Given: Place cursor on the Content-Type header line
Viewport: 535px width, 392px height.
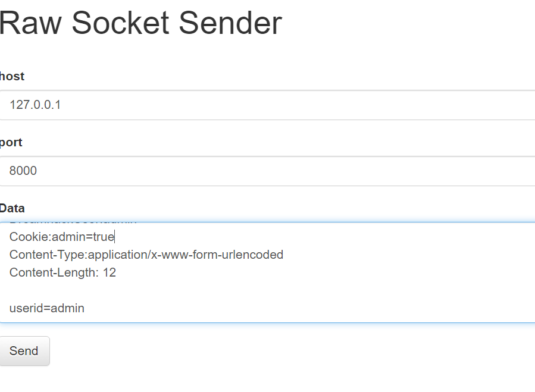Looking at the screenshot, I should 146,255.
